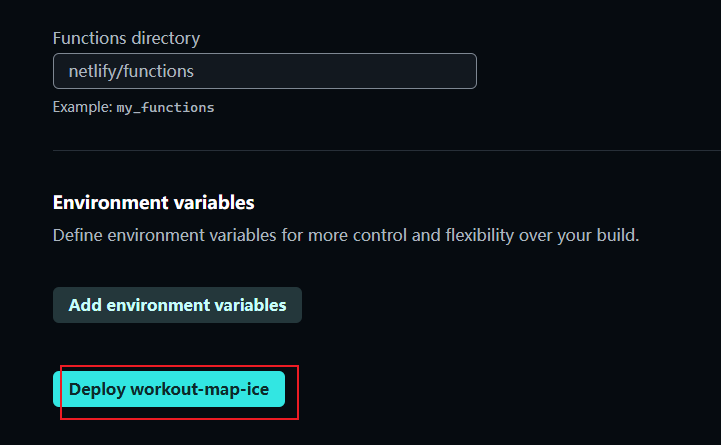Click the word 'Add' on the gray button
The image size is (721, 445).
[x=85, y=305]
